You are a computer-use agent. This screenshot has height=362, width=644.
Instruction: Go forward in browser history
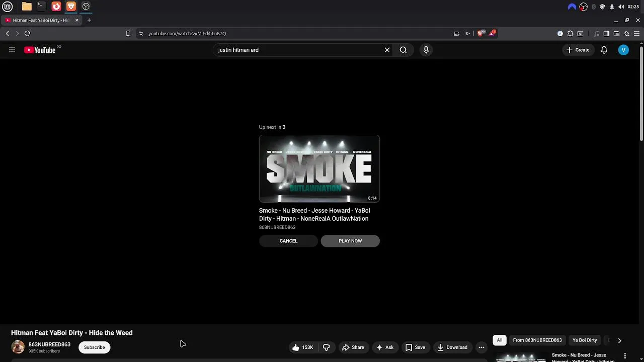(17, 33)
